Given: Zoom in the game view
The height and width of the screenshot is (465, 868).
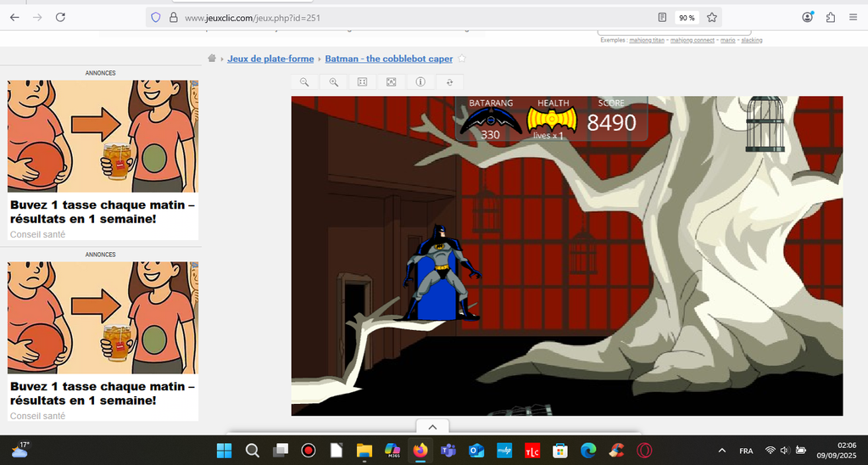Looking at the screenshot, I should tap(334, 82).
